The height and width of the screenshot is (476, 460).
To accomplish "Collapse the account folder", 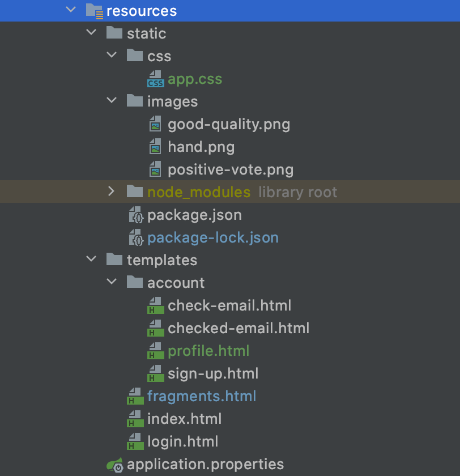I will point(111,282).
